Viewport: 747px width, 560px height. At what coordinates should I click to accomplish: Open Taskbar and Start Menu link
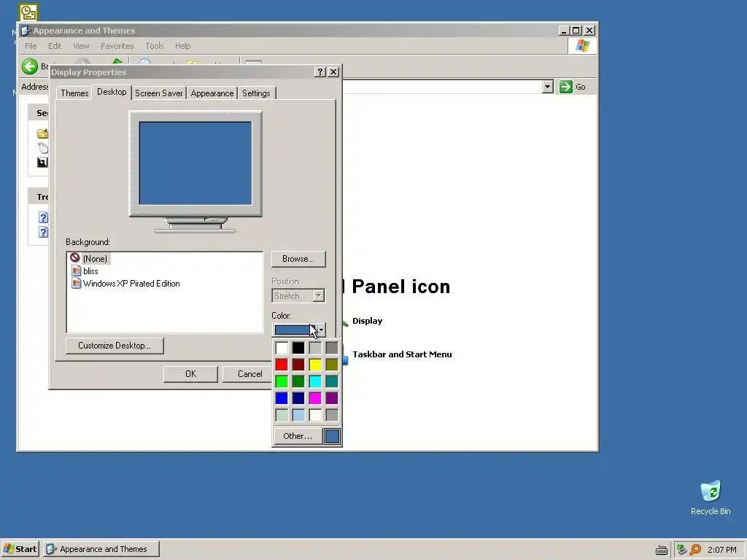point(402,354)
